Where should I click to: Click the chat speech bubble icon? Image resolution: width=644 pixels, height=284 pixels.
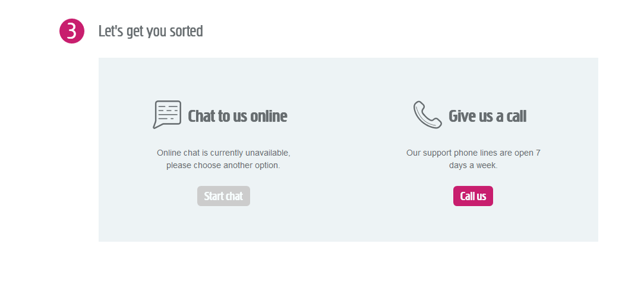coord(167,115)
